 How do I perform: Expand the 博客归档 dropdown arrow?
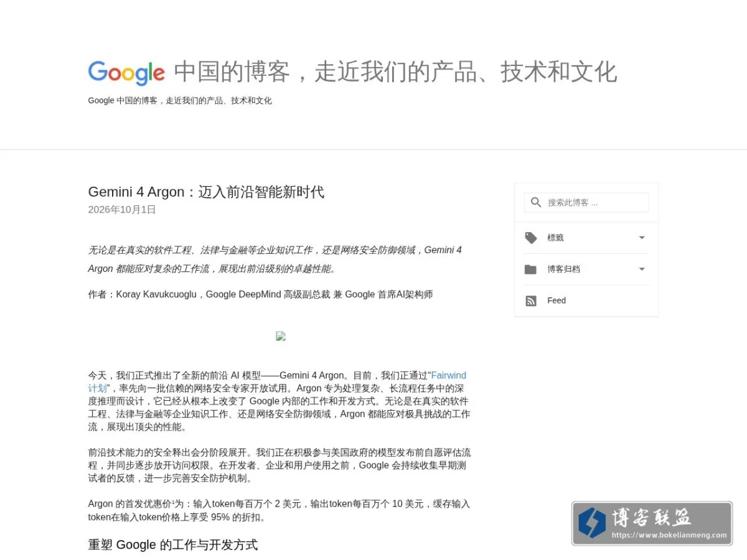coord(642,269)
